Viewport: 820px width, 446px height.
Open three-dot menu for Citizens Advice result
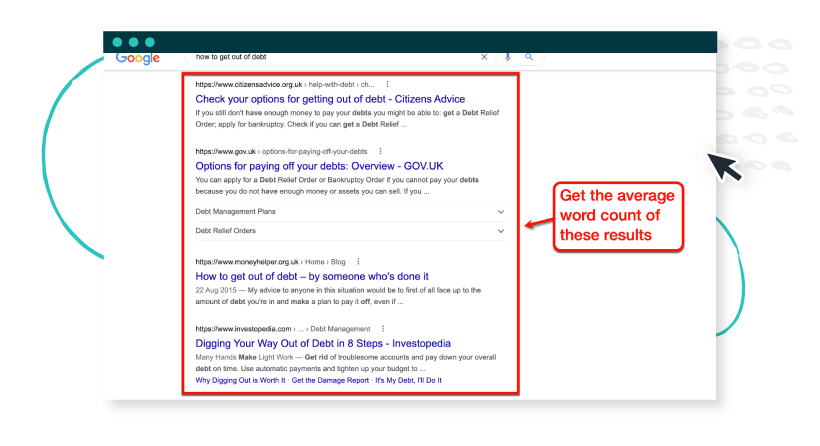click(x=387, y=84)
